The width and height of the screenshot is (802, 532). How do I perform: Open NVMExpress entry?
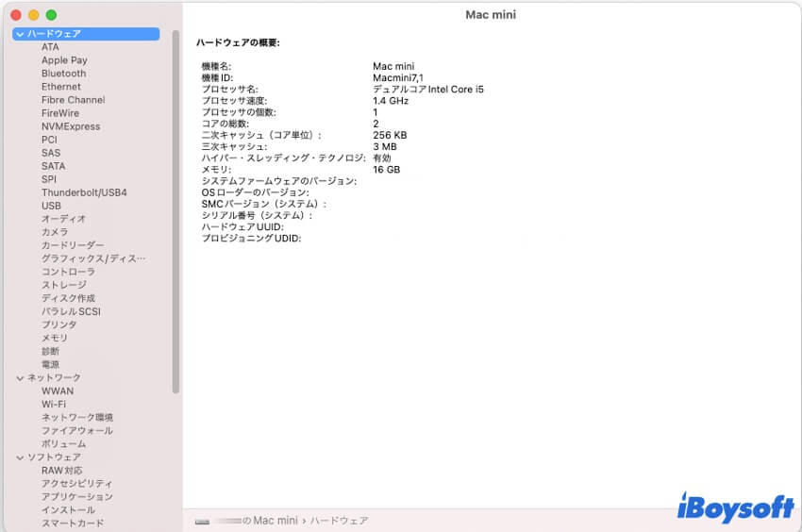pyautogui.click(x=71, y=126)
